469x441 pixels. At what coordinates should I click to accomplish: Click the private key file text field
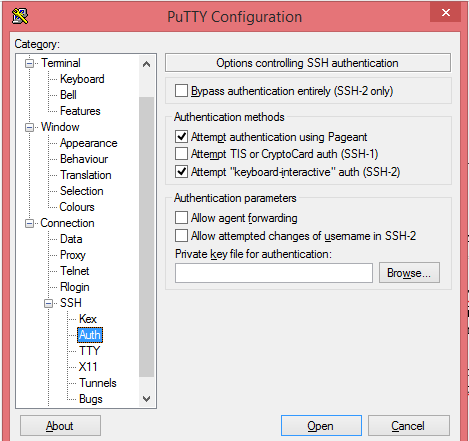coord(274,273)
